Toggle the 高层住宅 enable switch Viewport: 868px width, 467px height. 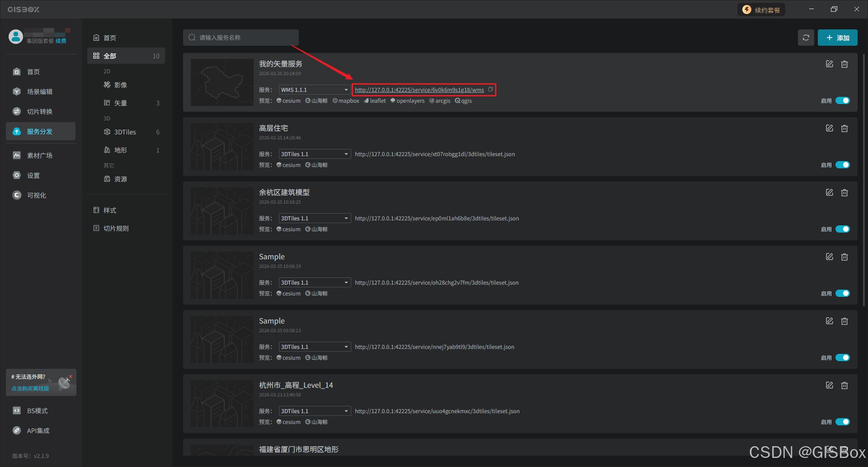click(x=842, y=165)
